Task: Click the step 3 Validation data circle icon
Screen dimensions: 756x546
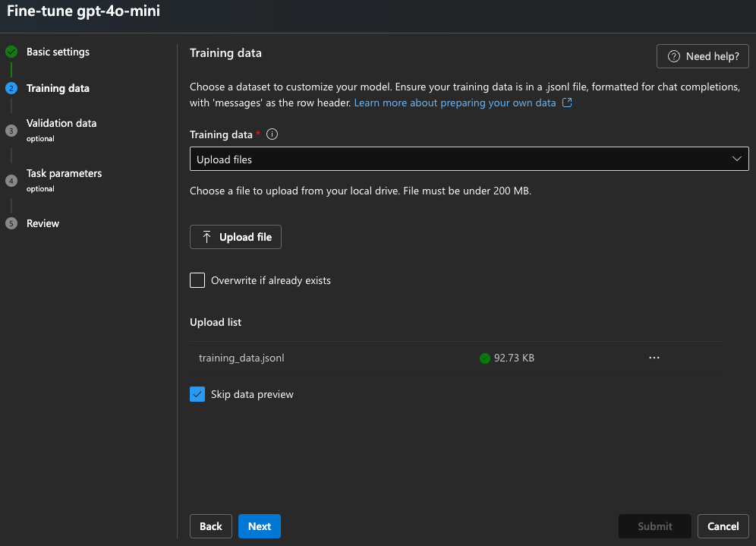Action: tap(11, 131)
